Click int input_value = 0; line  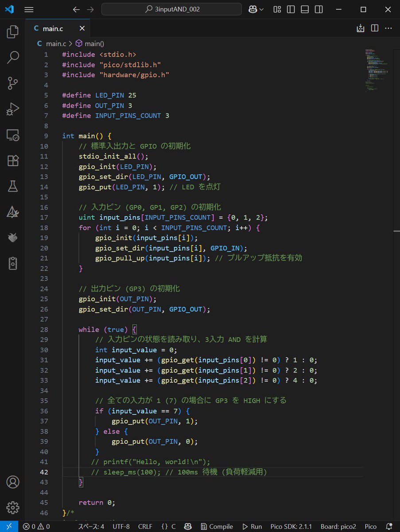coord(136,350)
